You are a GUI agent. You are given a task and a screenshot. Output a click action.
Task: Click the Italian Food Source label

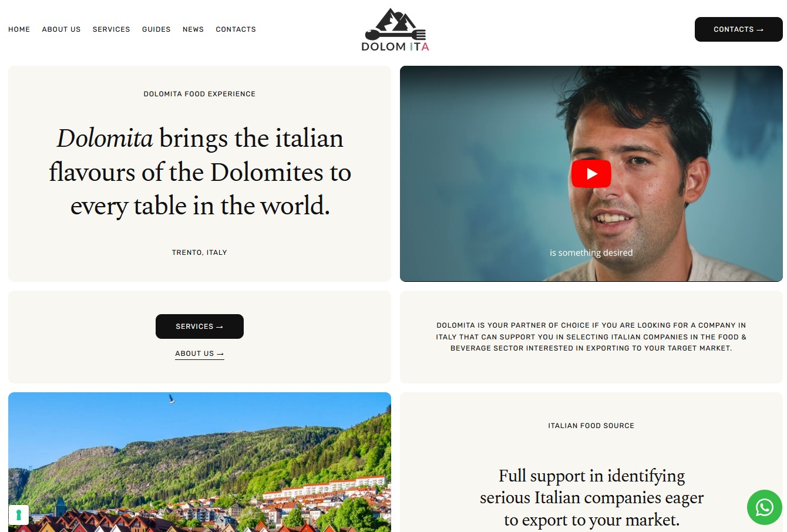pos(591,426)
